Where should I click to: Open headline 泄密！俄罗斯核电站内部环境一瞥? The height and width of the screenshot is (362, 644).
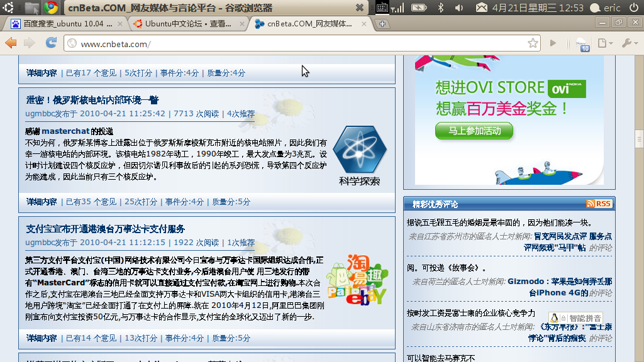92,100
